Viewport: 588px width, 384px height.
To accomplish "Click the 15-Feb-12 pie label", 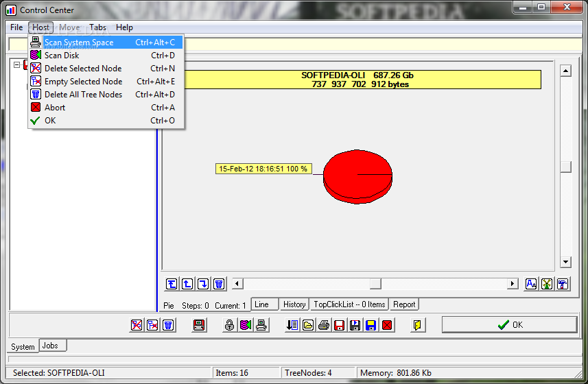I will click(x=263, y=169).
